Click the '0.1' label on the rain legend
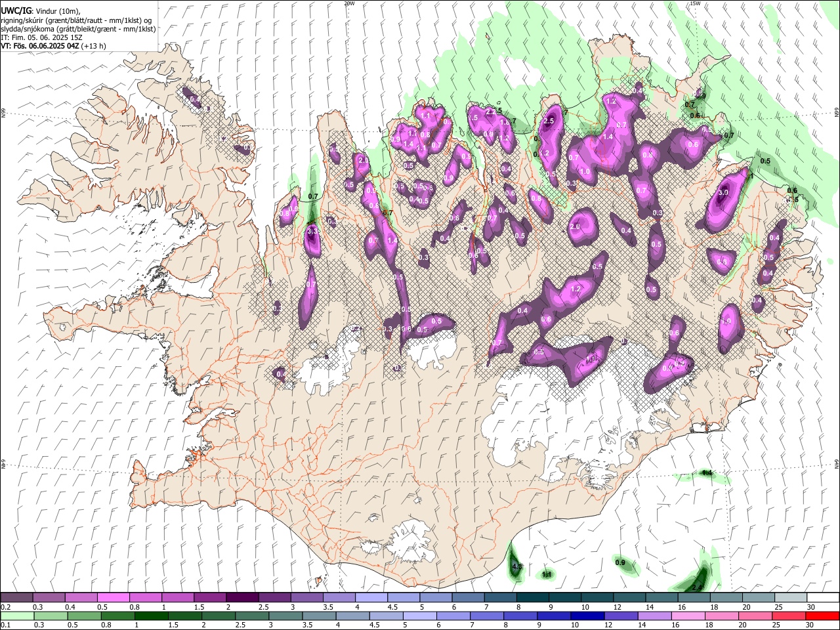Viewport: 840px width, 630px height. [x=6, y=625]
